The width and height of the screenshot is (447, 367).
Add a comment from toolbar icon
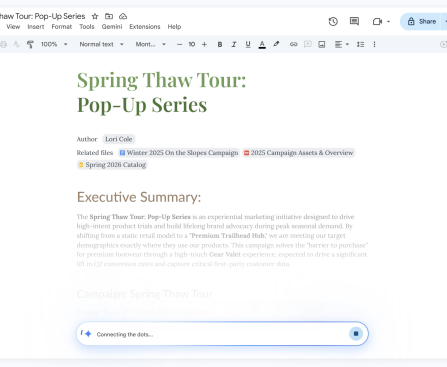click(308, 44)
